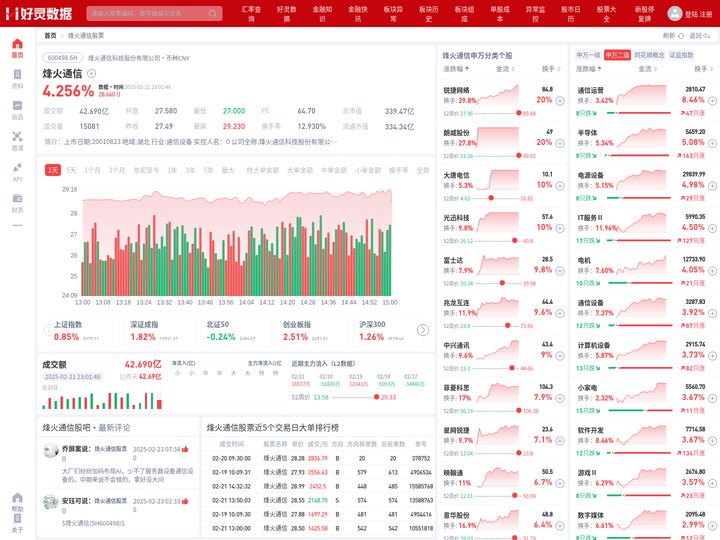
Task: Toggle 全屏 fullscreen chart
Action: pyautogui.click(x=422, y=170)
